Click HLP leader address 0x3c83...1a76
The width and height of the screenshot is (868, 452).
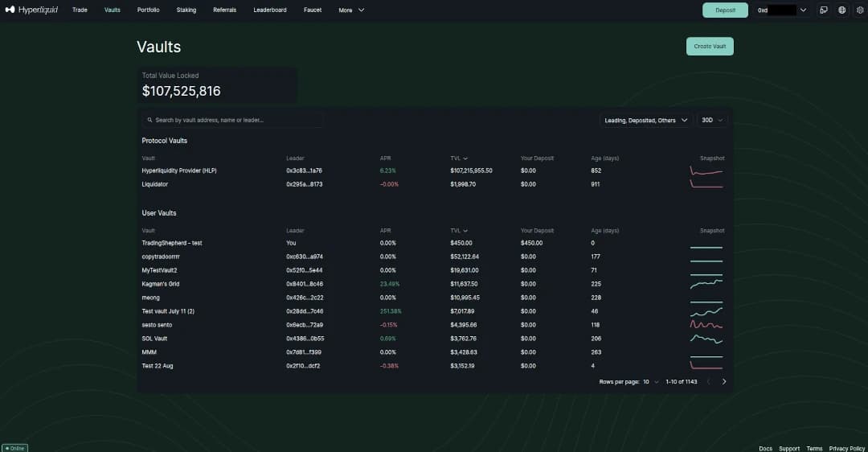(304, 171)
